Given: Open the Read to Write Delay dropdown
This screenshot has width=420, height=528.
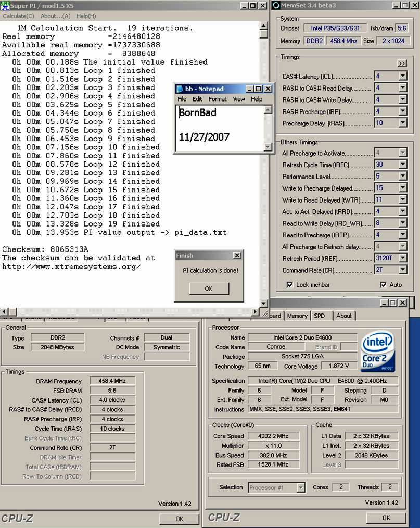Looking at the screenshot, I should click(403, 223).
